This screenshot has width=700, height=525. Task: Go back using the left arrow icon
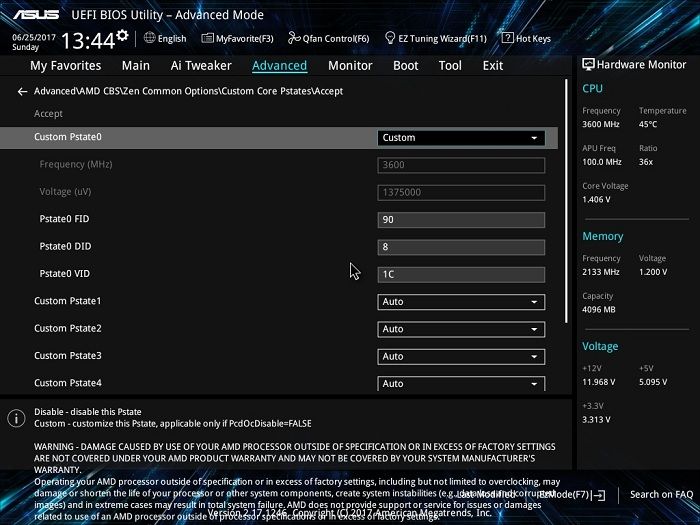coord(22,92)
